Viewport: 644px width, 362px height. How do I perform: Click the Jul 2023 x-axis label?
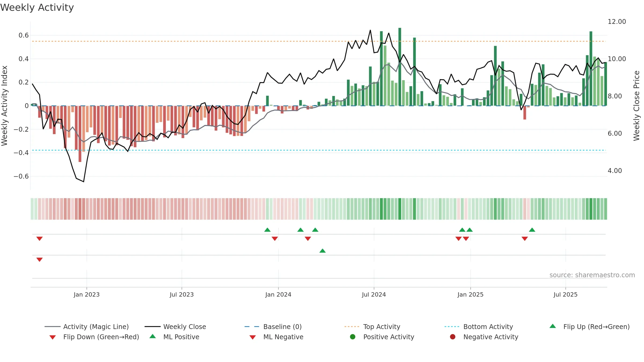[x=182, y=294]
